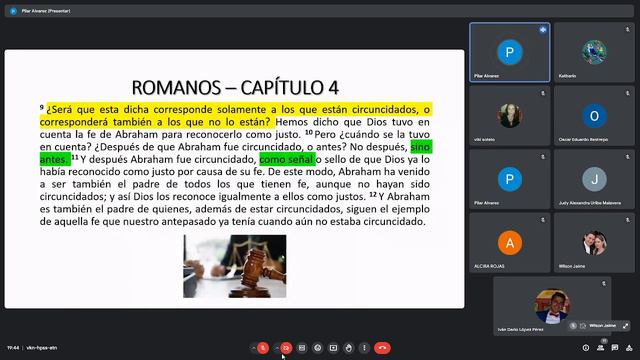Open the meeting details info icon
This screenshot has height=360, width=640.
click(x=586, y=348)
